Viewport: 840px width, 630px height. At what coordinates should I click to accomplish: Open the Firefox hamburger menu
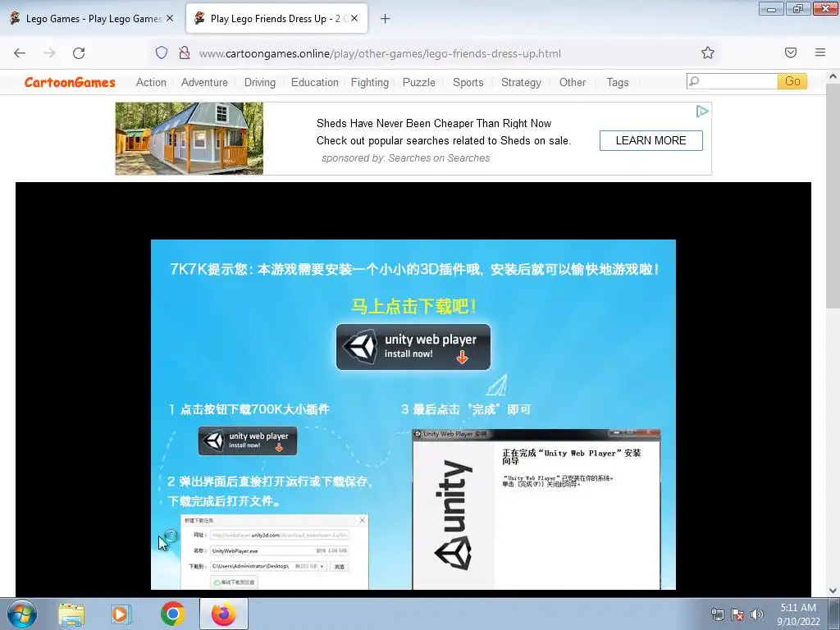(x=820, y=52)
